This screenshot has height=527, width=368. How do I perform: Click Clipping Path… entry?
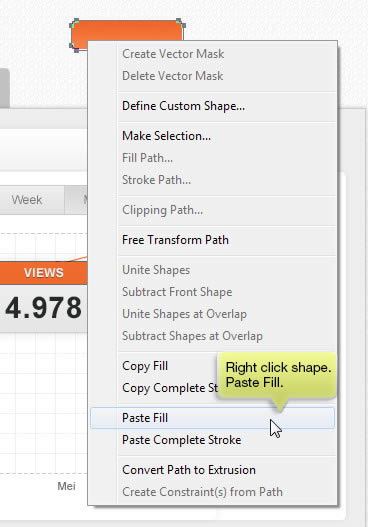pyautogui.click(x=212, y=210)
